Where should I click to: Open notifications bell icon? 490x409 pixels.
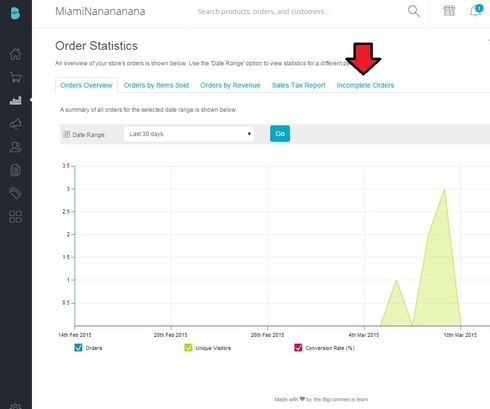[476, 11]
